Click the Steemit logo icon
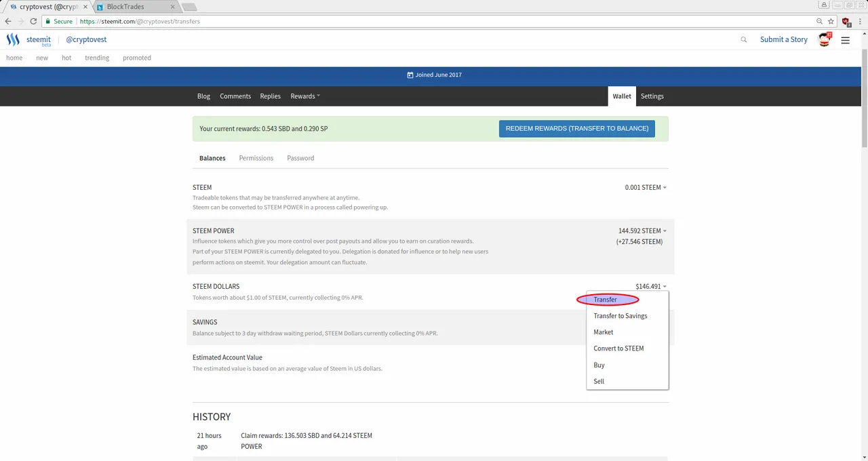868x461 pixels. point(13,40)
